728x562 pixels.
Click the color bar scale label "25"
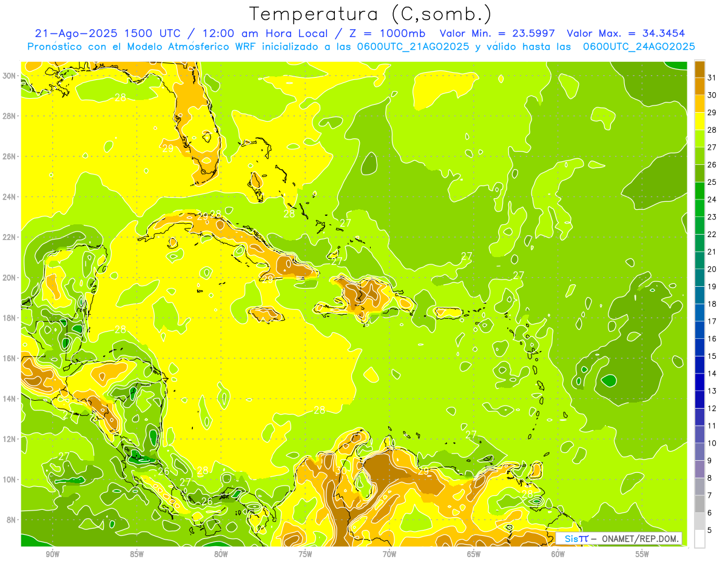tap(712, 182)
